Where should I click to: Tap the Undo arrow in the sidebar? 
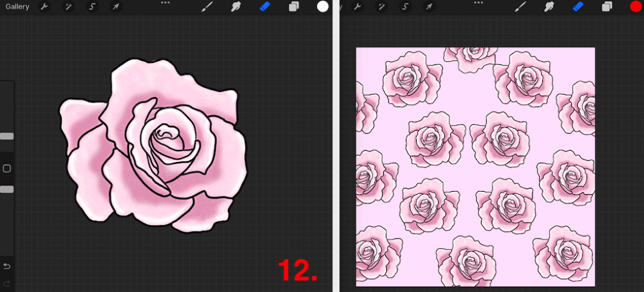pyautogui.click(x=6, y=266)
